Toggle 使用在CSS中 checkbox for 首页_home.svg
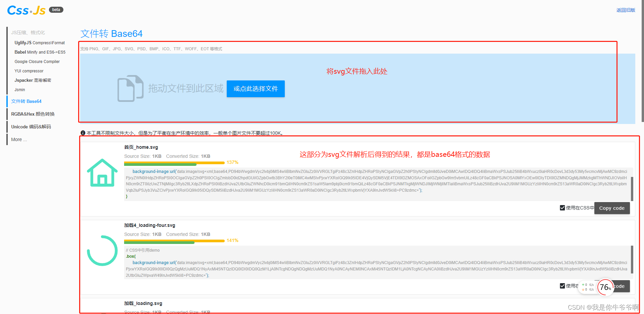This screenshot has width=644, height=314. click(562, 208)
